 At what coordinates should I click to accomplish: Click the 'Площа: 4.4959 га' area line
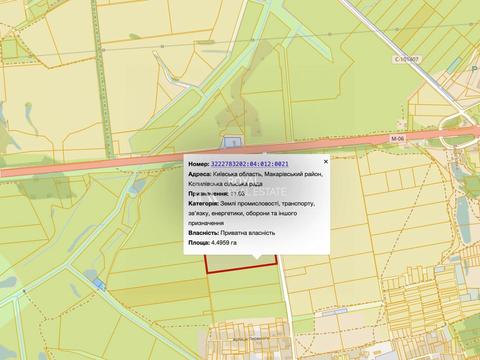213,243
